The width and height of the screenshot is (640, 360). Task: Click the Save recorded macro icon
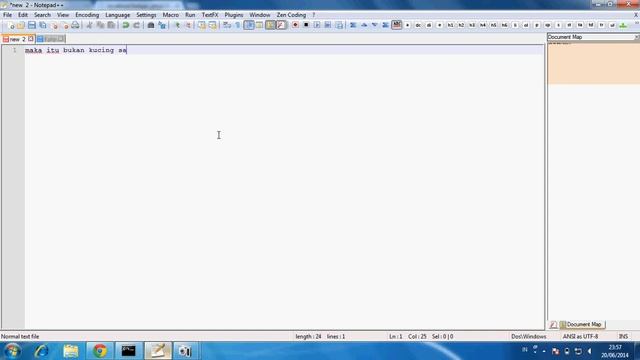coord(339,25)
